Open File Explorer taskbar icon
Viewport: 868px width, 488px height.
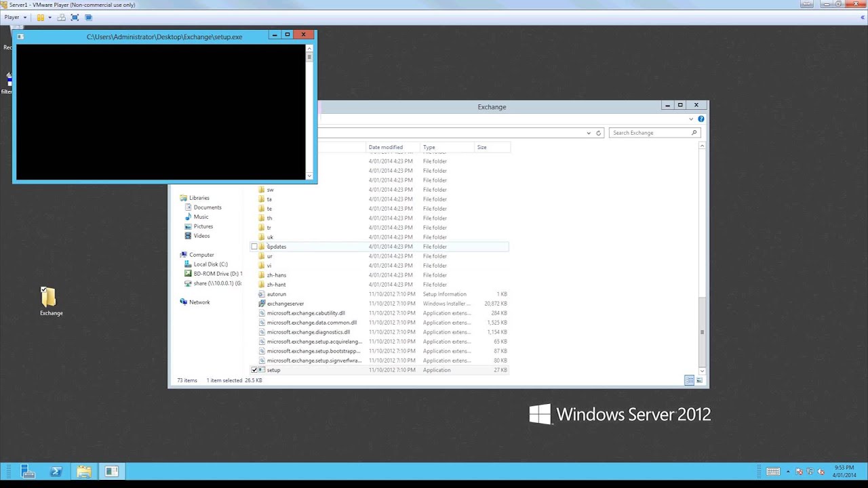[83, 471]
